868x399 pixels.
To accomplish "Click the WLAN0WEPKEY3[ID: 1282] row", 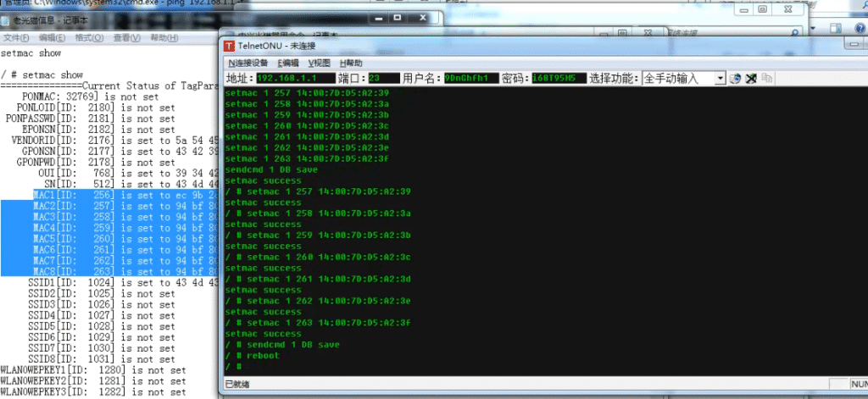I will [93, 392].
